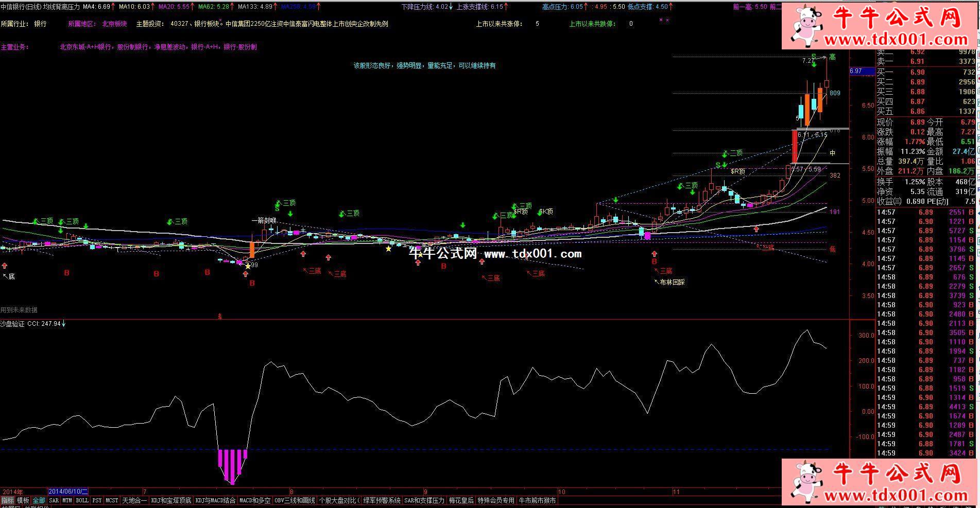Select the 天地合一 indicator tab

134,500
